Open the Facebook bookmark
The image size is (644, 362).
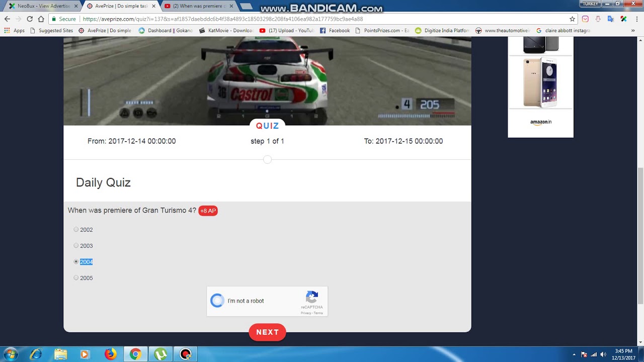[335, 31]
